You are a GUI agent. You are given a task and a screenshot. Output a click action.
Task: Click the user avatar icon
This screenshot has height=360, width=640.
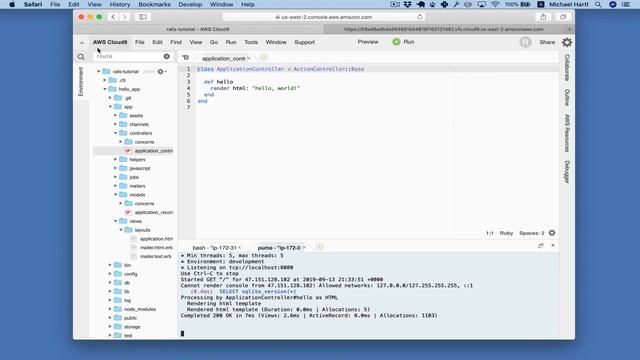coord(525,42)
